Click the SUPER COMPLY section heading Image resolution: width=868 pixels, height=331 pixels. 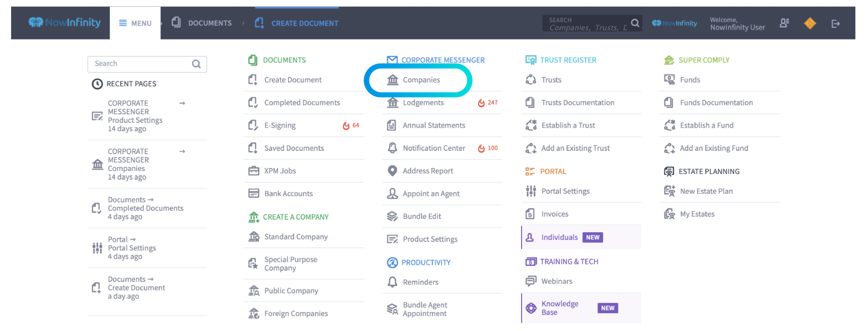tap(703, 60)
